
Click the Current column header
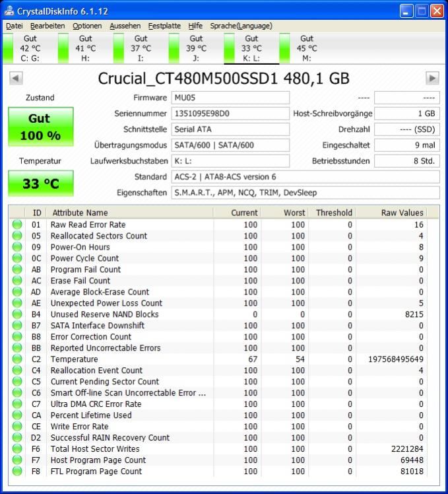tap(237, 213)
